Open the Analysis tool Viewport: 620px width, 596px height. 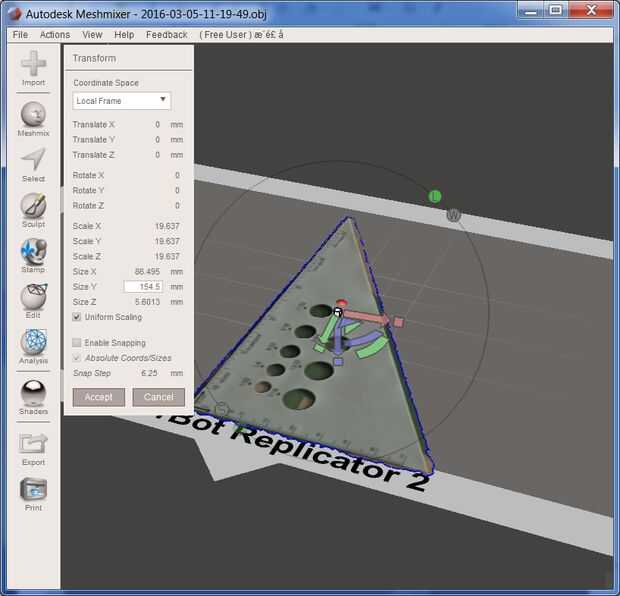coord(33,342)
